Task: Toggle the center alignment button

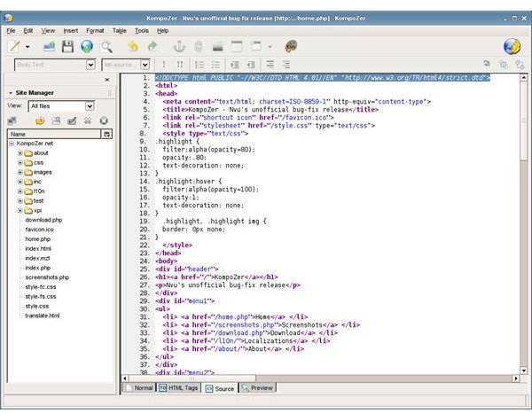Action: (270, 65)
